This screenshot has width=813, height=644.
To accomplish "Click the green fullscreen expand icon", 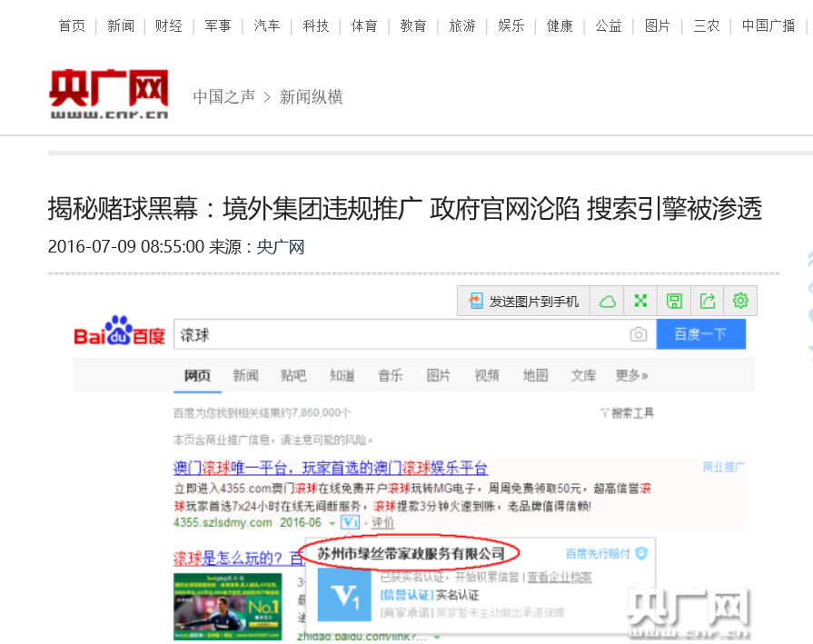I will coord(640,302).
